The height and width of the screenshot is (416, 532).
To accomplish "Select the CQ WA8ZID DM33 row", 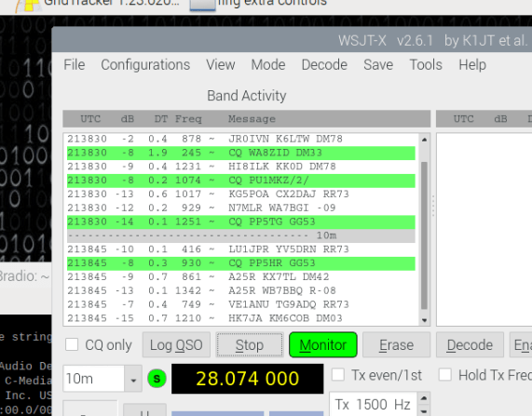I will (x=241, y=153).
